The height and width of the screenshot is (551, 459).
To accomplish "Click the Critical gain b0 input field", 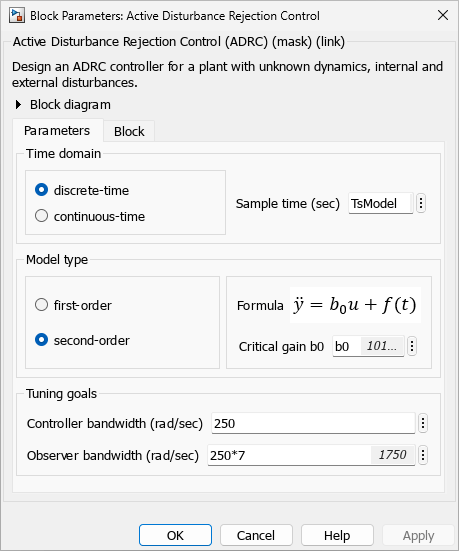I will pyautogui.click(x=368, y=346).
